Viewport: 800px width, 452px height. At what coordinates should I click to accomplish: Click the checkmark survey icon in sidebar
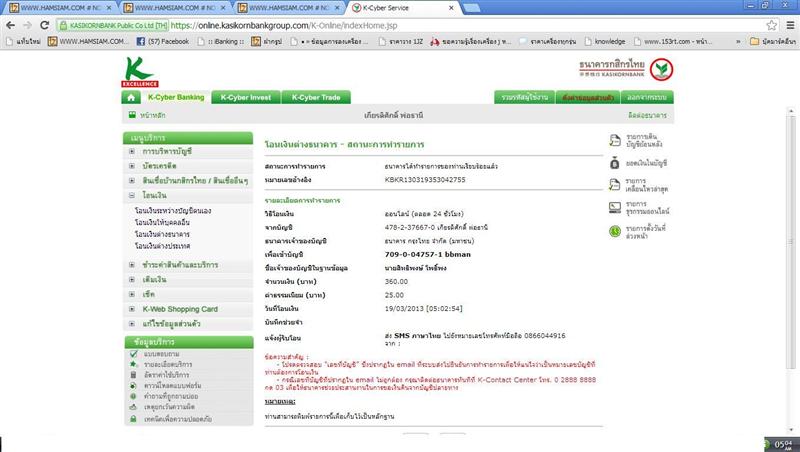(134, 354)
